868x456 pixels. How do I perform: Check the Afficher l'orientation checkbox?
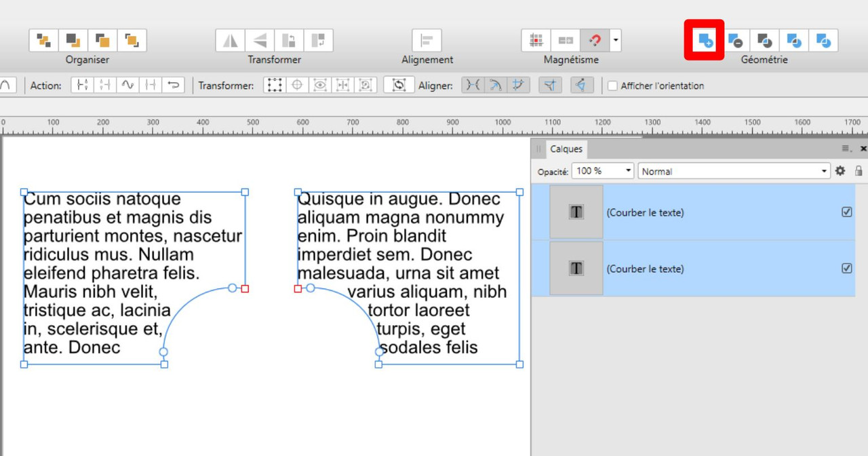coord(612,86)
